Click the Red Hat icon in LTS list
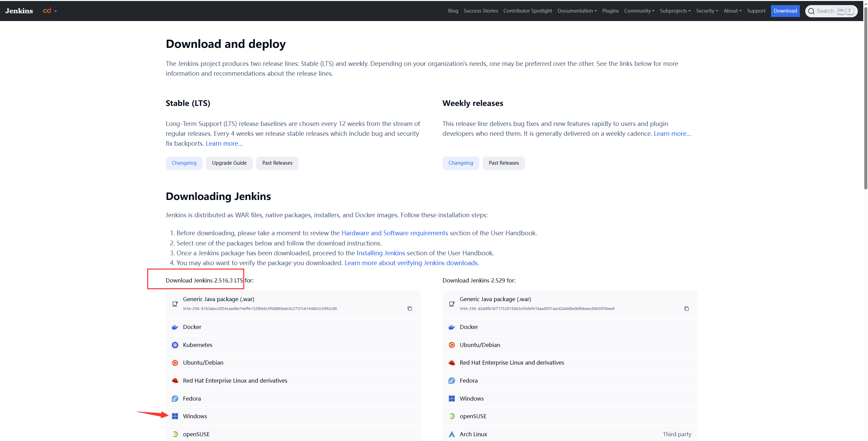 [175, 381]
